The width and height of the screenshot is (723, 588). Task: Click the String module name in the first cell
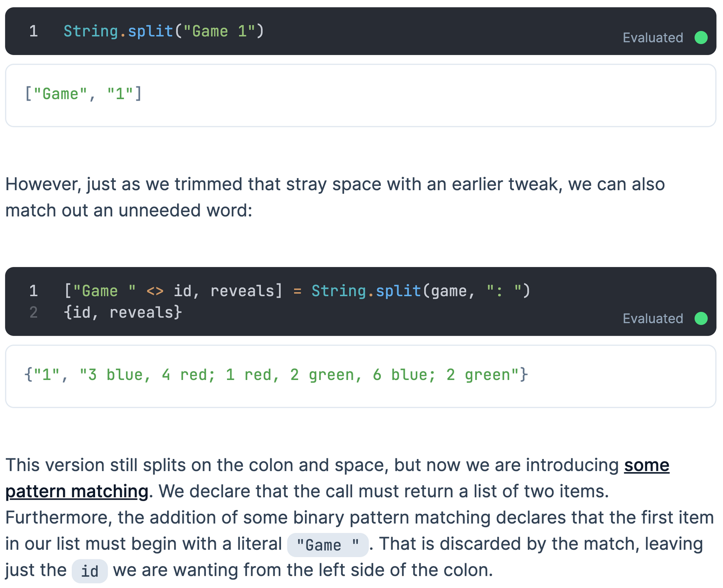click(x=91, y=31)
